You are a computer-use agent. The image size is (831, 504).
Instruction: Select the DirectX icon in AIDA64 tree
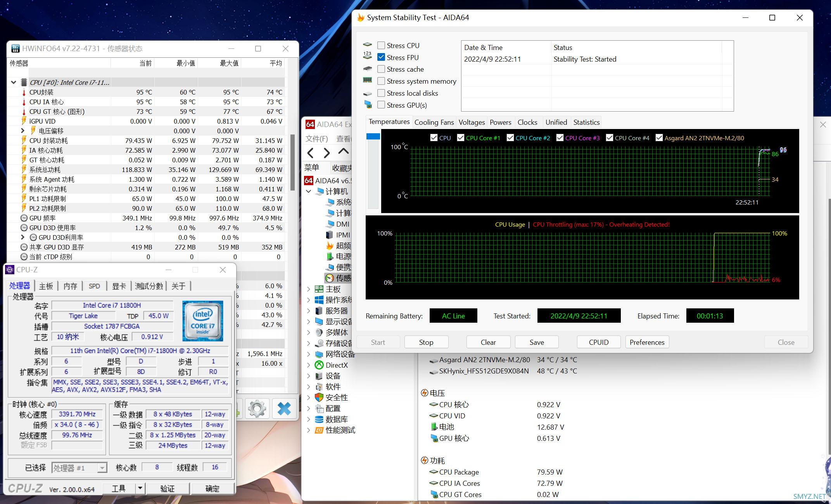coord(319,365)
